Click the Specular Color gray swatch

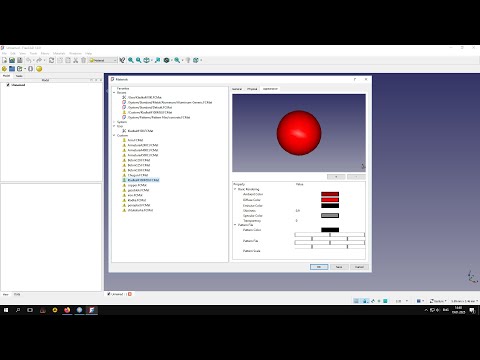[330, 216]
